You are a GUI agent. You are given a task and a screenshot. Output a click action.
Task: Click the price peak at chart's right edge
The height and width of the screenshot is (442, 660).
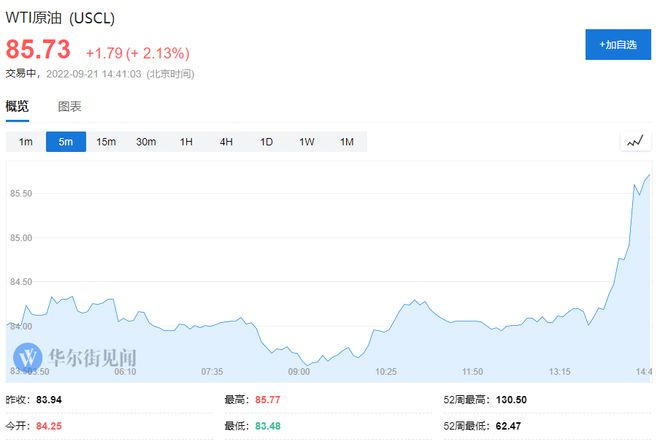coord(648,175)
